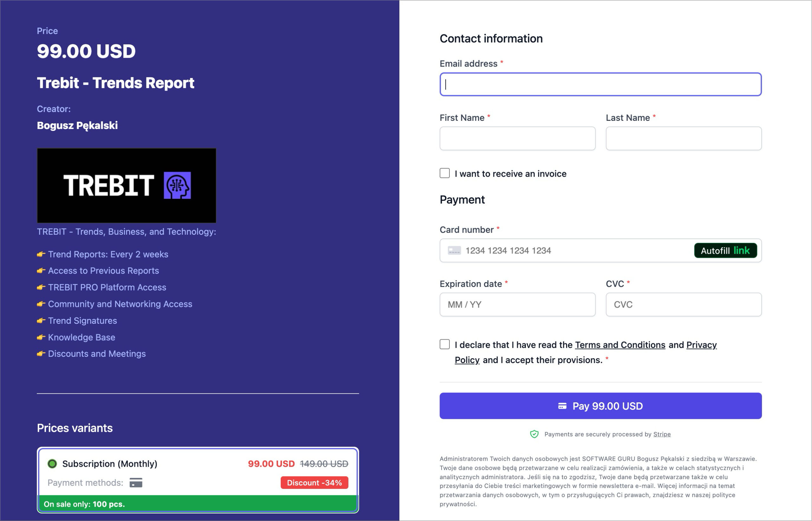This screenshot has height=521, width=812.
Task: Enable the invoice request checkbox
Action: coord(445,173)
